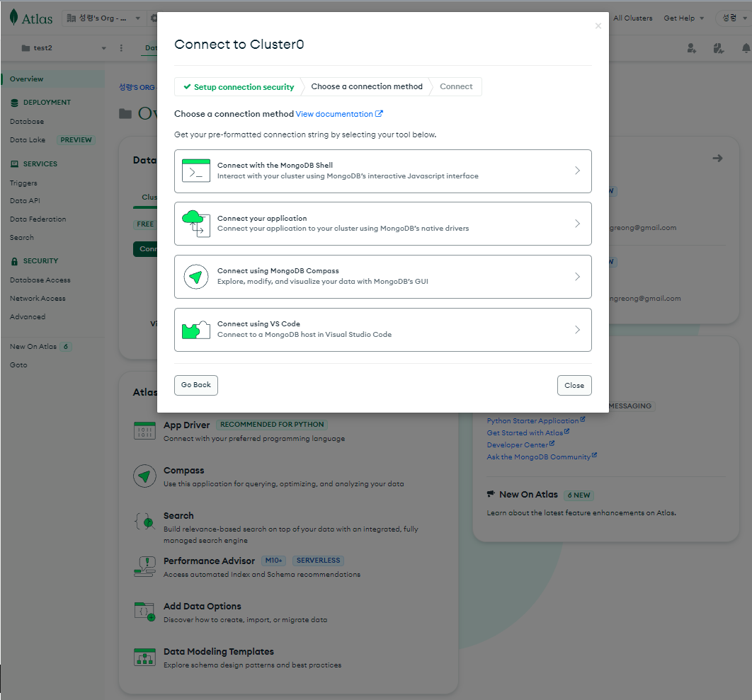This screenshot has width=752, height=700.
Task: Click the Performance Advisor icon
Action: (x=144, y=566)
